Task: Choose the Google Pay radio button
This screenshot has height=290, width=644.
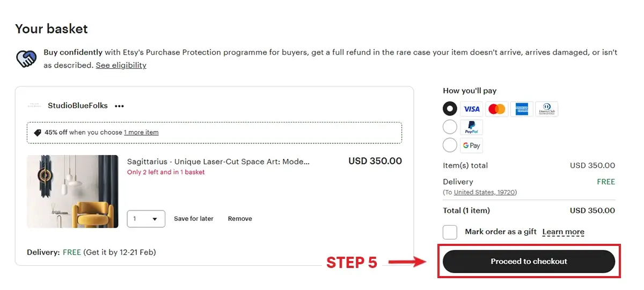Action: (x=450, y=145)
